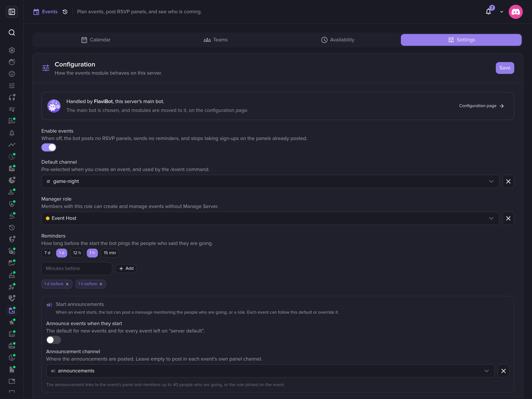Open the Manager role Event Host dropdown
532x399 pixels.
pyautogui.click(x=270, y=218)
